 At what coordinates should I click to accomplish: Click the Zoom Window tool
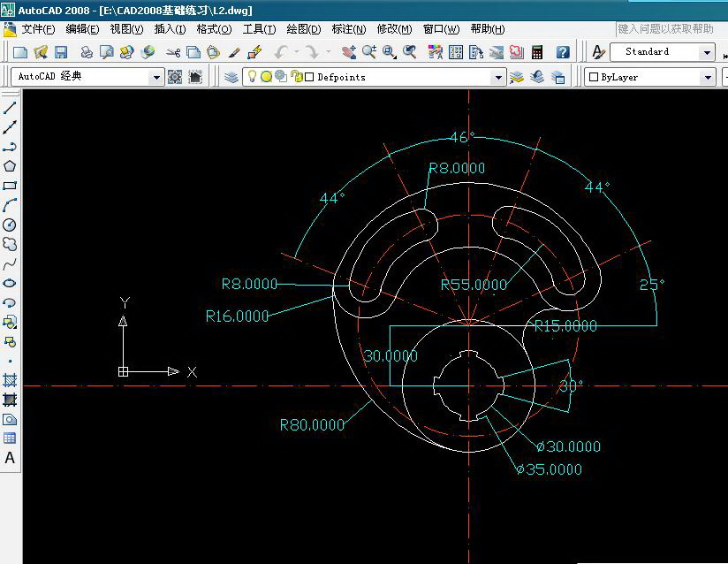[390, 52]
